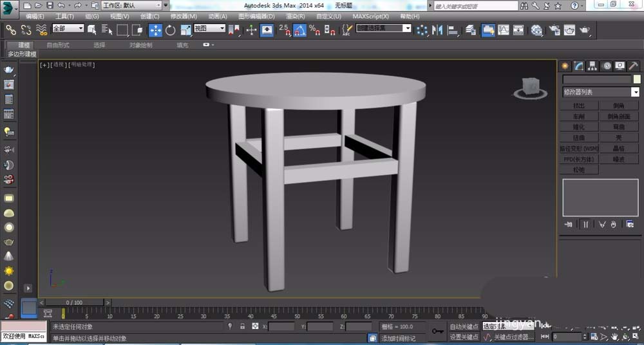Click the timeline marker at frame 50
The image size is (644, 345).
297,313
